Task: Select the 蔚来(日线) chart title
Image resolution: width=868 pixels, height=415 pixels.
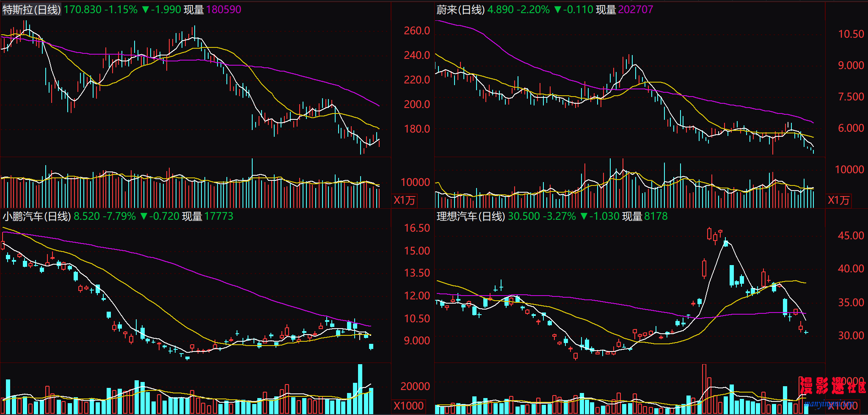Action: pos(460,9)
